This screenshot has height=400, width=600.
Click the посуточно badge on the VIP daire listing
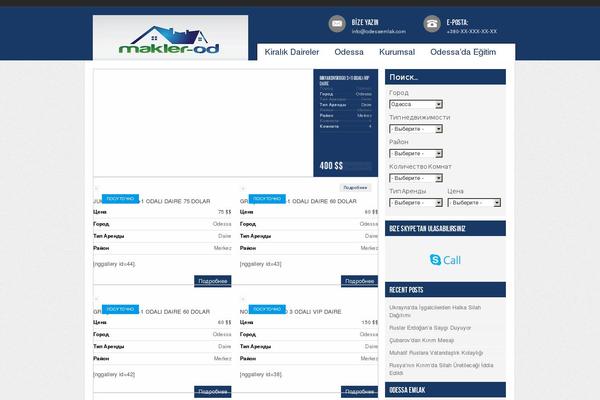267,309
